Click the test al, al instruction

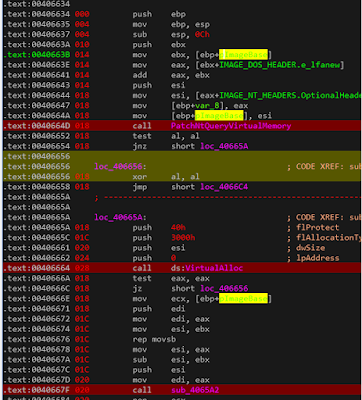click(x=166, y=136)
